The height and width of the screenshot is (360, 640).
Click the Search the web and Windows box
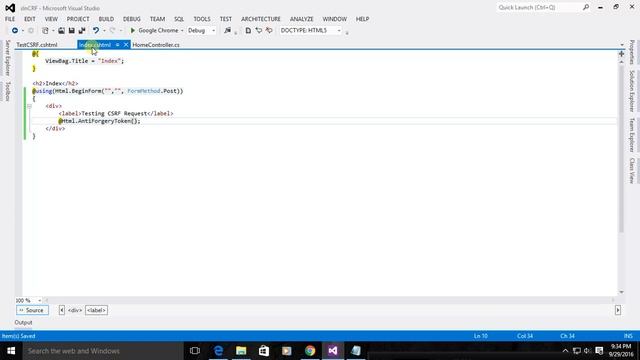click(103, 351)
